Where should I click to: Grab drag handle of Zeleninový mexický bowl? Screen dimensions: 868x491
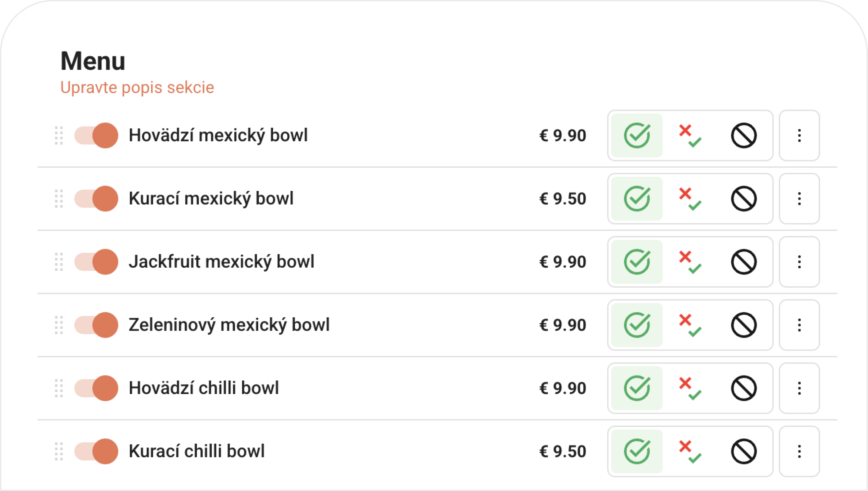point(59,325)
